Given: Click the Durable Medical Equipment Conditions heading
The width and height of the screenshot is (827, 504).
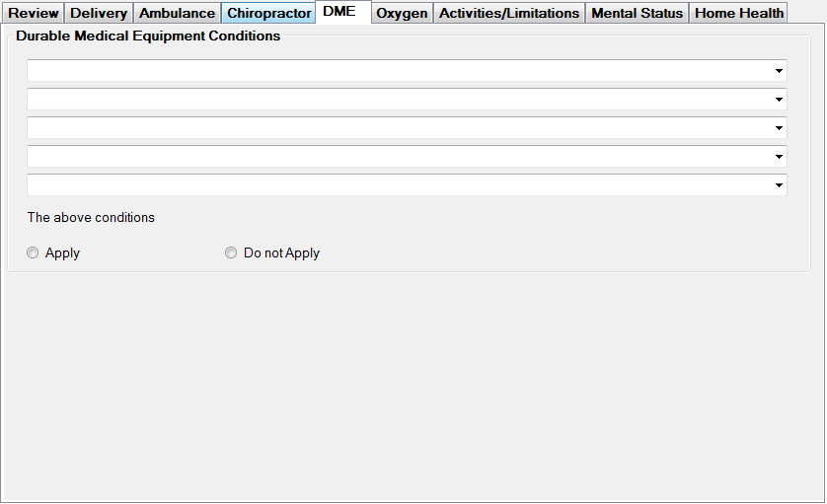Looking at the screenshot, I should tap(148, 36).
